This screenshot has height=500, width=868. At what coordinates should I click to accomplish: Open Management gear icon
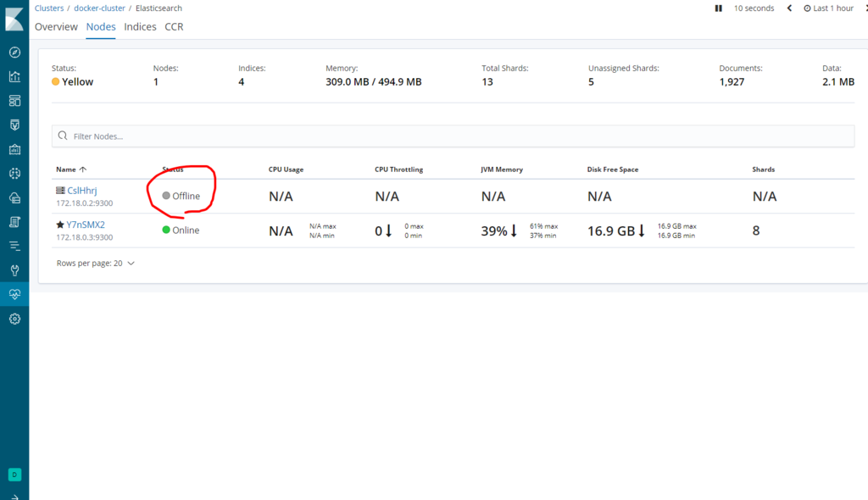15,319
